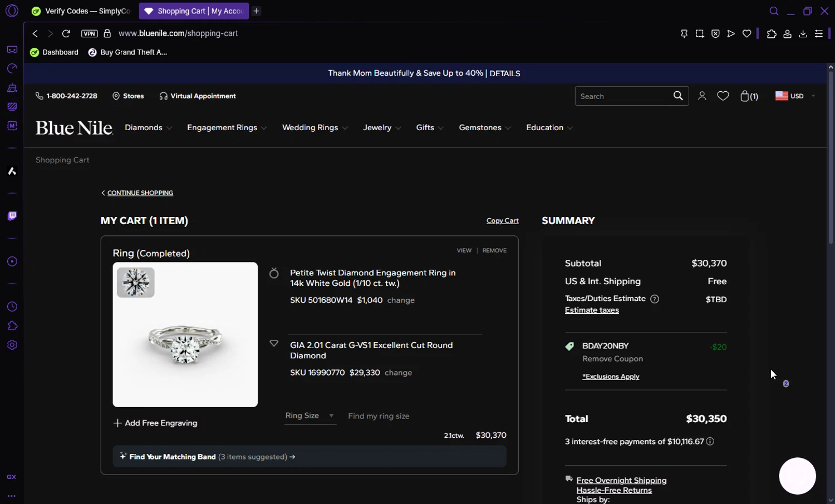Expand the Gifts menu
Screen dimensions: 835x504
point(430,127)
